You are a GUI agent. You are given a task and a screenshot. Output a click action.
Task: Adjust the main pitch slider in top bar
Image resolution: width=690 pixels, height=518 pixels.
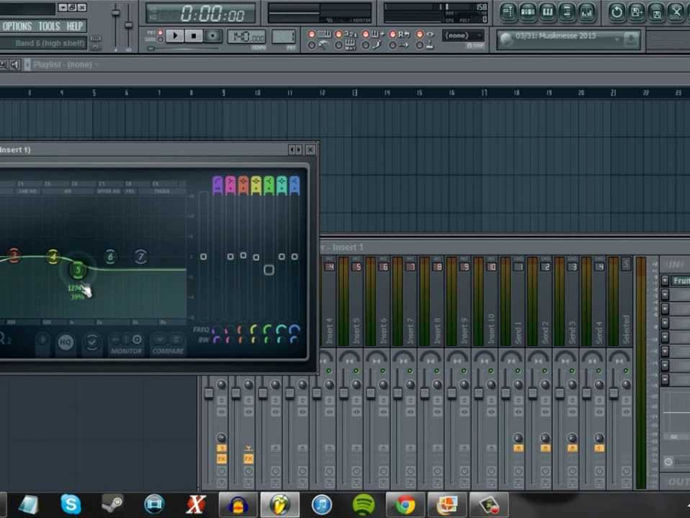click(x=128, y=26)
